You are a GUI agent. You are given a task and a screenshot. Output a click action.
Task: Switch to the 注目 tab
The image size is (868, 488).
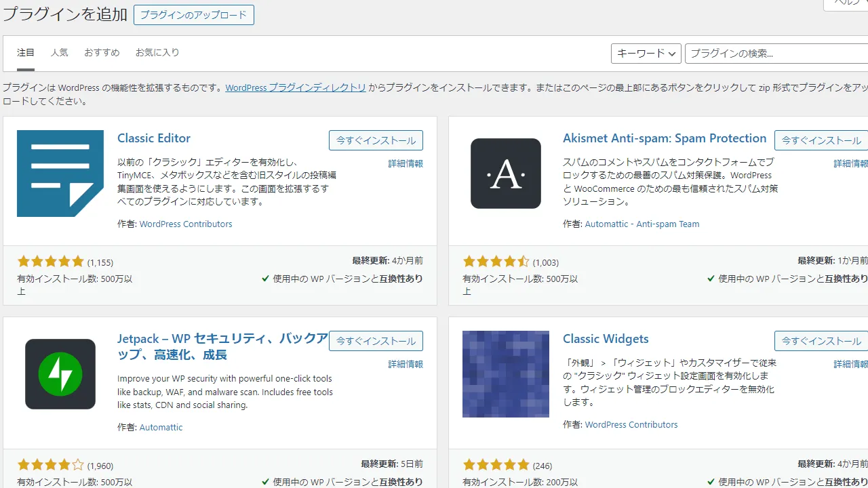click(x=26, y=53)
